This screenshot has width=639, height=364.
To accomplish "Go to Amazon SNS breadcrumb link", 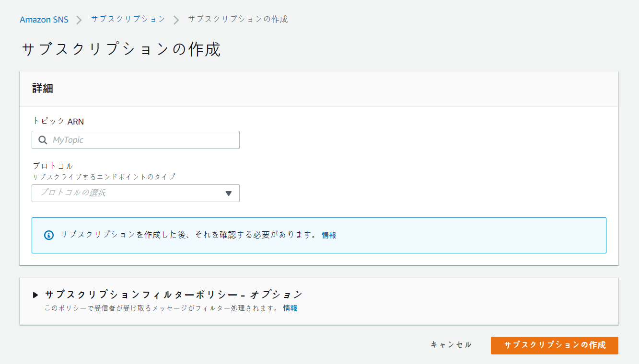I will click(44, 20).
